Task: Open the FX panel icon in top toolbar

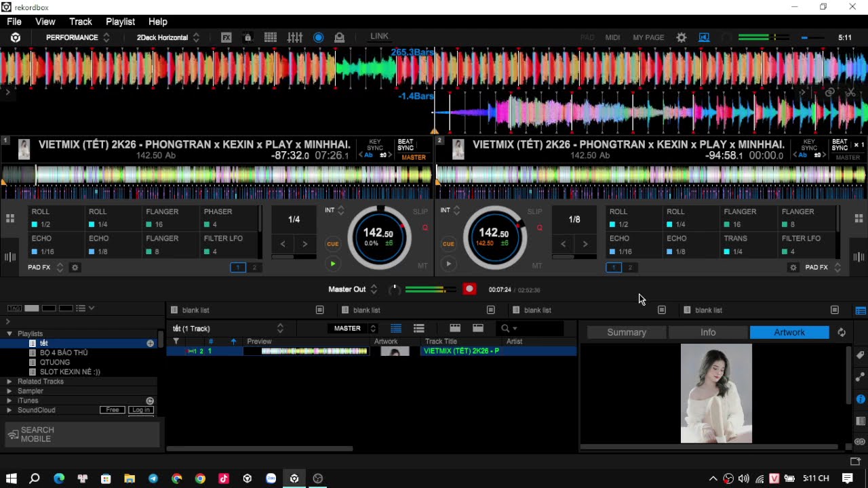Action: 226,37
